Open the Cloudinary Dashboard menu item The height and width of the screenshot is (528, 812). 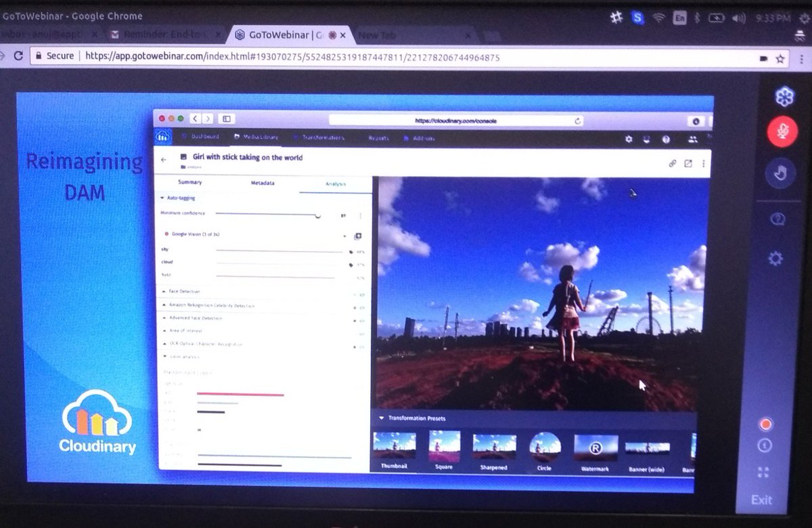(x=200, y=137)
